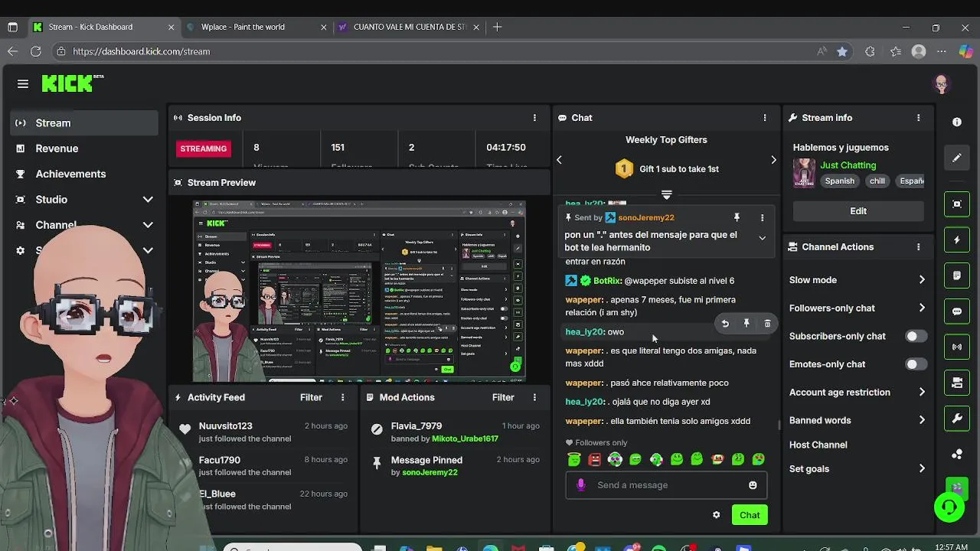Open the Channel Actions three-dot menu
Viewport: 980px width, 551px height.
pos(919,247)
